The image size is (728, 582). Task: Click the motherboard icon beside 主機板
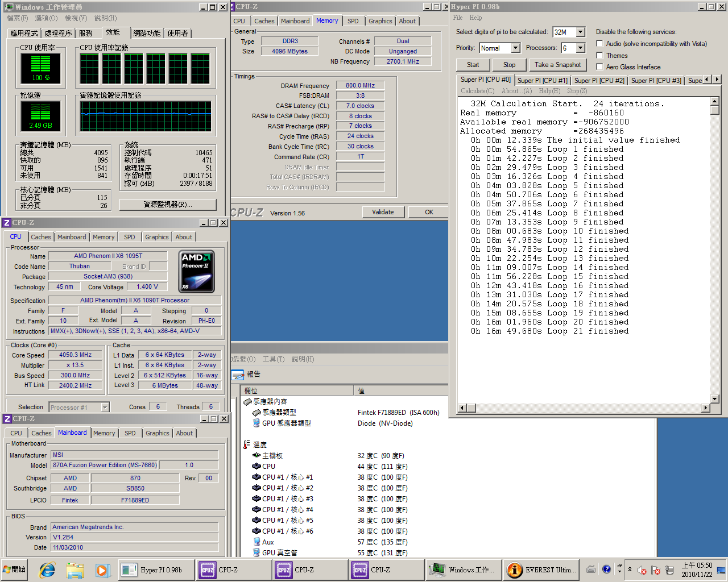click(x=257, y=456)
